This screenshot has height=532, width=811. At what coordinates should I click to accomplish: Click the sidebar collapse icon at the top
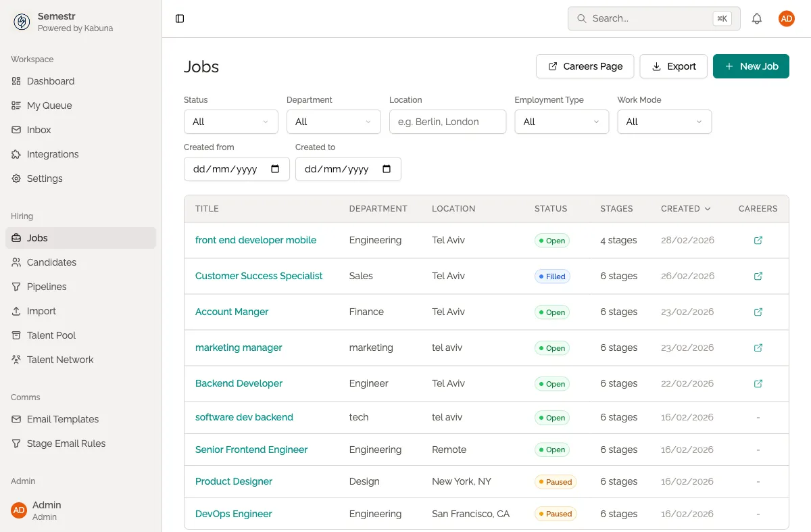coord(179,18)
